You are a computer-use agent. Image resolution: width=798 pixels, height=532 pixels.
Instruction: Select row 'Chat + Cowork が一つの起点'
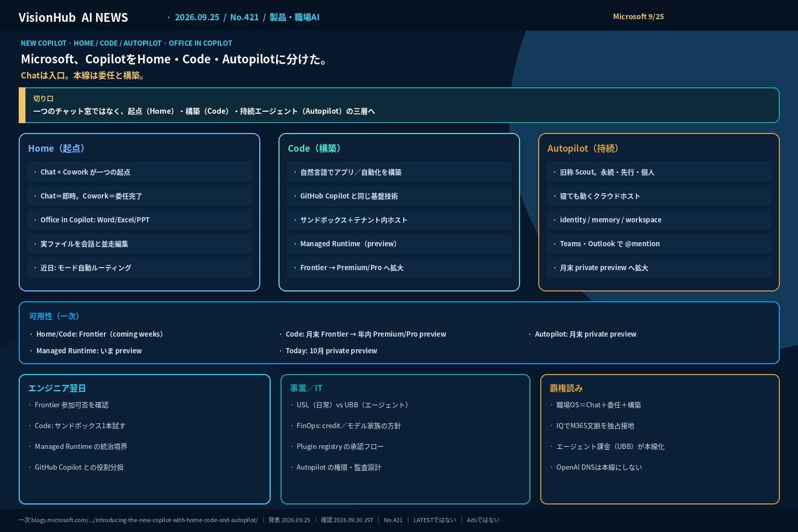click(139, 172)
